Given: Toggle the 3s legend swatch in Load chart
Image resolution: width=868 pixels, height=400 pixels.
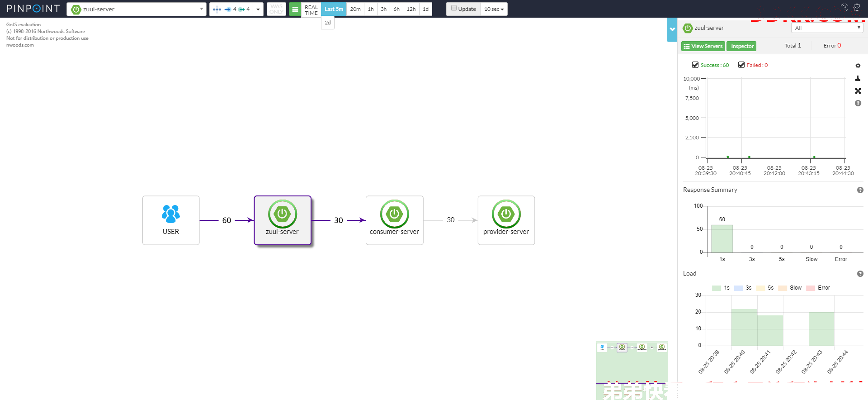Looking at the screenshot, I should coord(738,288).
